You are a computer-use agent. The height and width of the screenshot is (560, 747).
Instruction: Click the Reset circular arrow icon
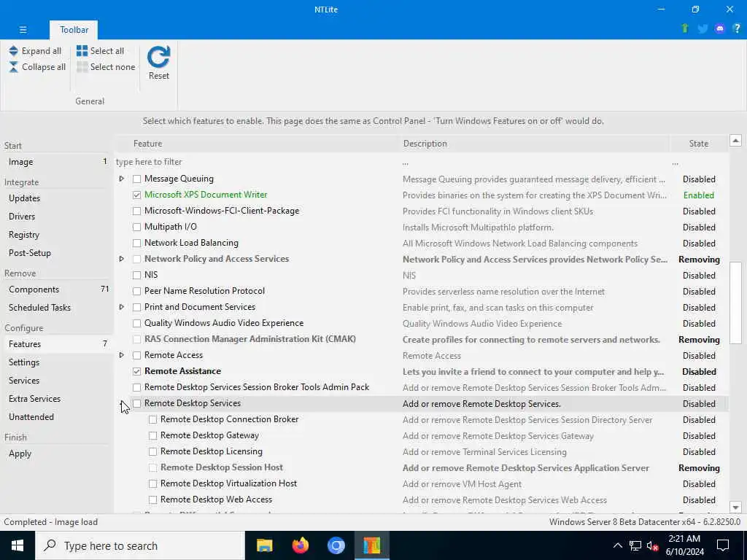tap(158, 57)
